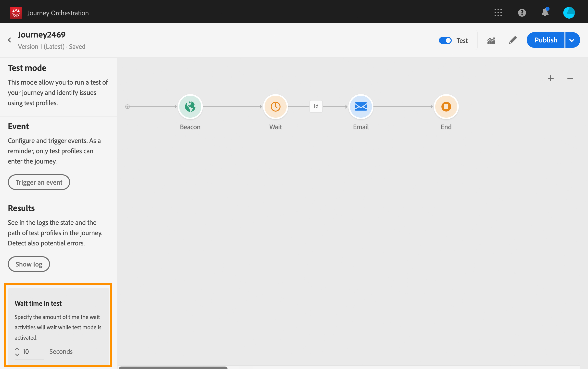Open the Email action node
Image resolution: width=588 pixels, height=369 pixels.
click(x=361, y=107)
